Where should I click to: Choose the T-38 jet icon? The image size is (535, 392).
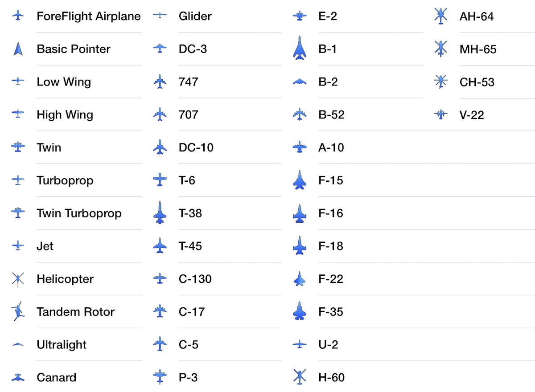[x=160, y=213]
